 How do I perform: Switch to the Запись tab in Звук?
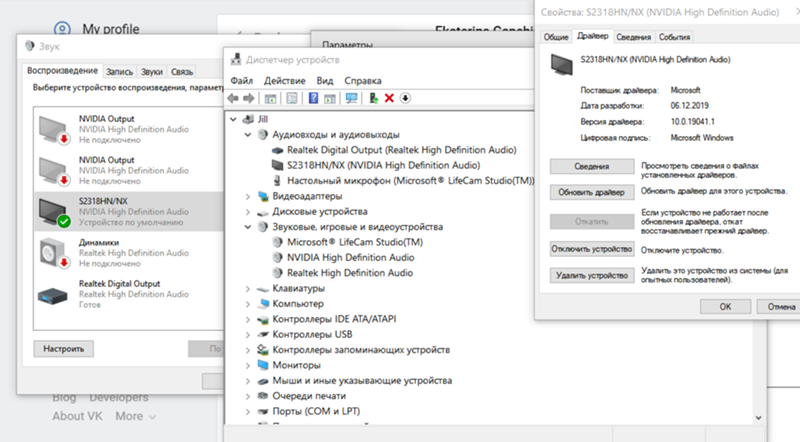(x=119, y=72)
